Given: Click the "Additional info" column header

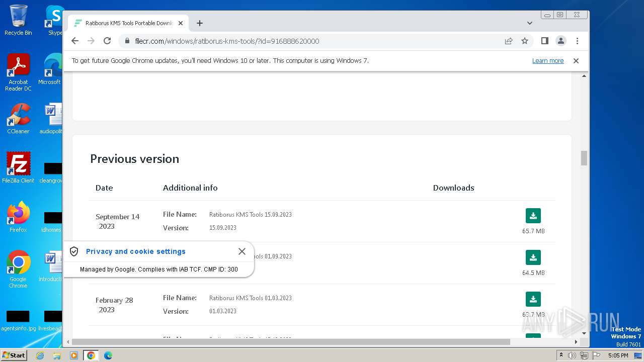Looking at the screenshot, I should click(190, 188).
